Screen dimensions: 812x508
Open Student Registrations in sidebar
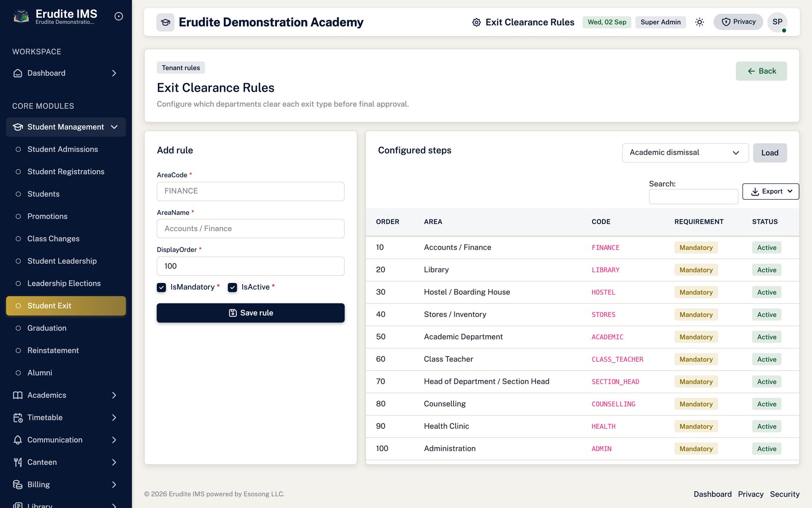click(x=66, y=172)
